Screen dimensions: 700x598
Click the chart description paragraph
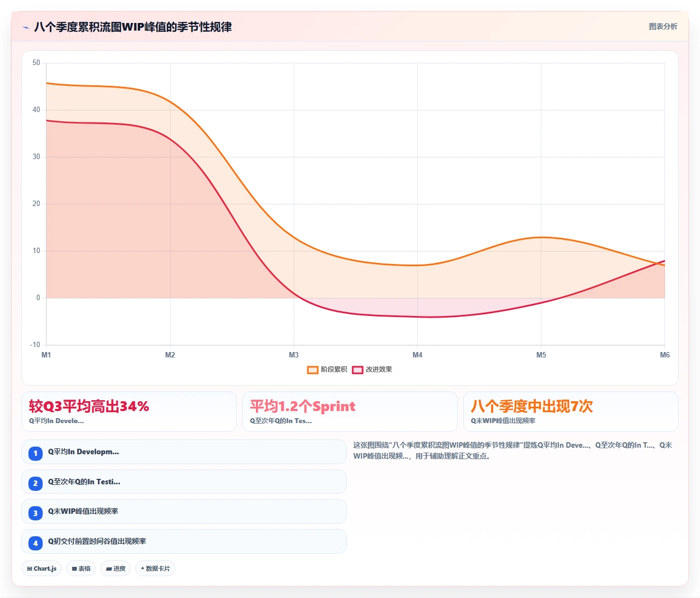tap(512, 450)
